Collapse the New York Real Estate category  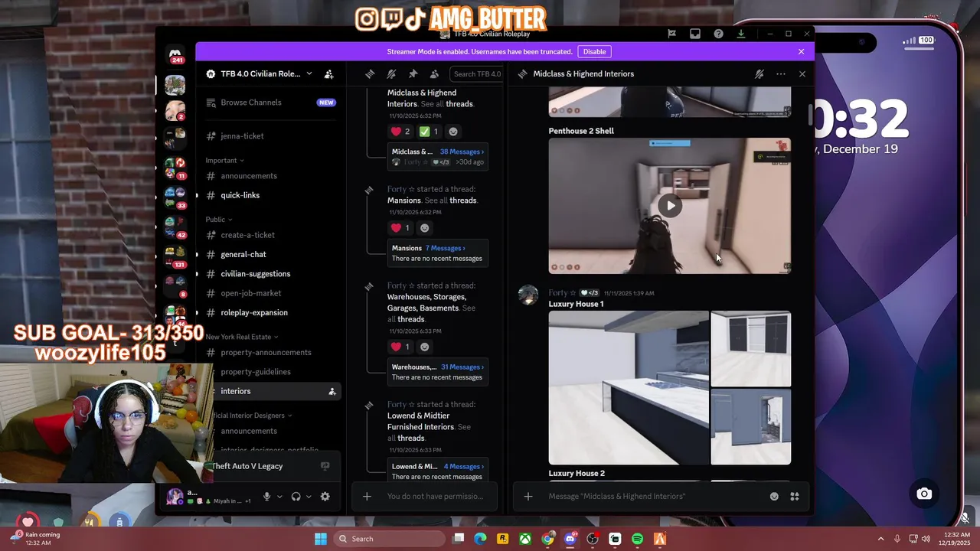click(x=241, y=337)
